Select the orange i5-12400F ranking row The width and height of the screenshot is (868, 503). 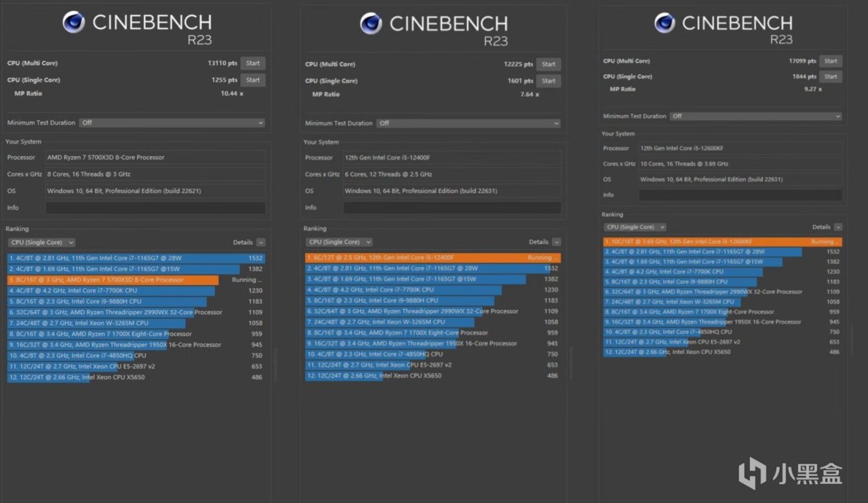[433, 258]
